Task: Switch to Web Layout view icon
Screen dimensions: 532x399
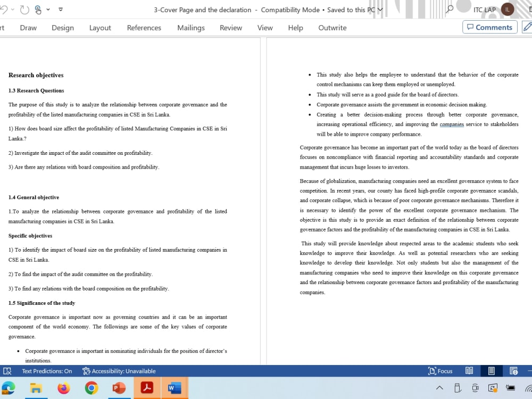Action: 513,371
